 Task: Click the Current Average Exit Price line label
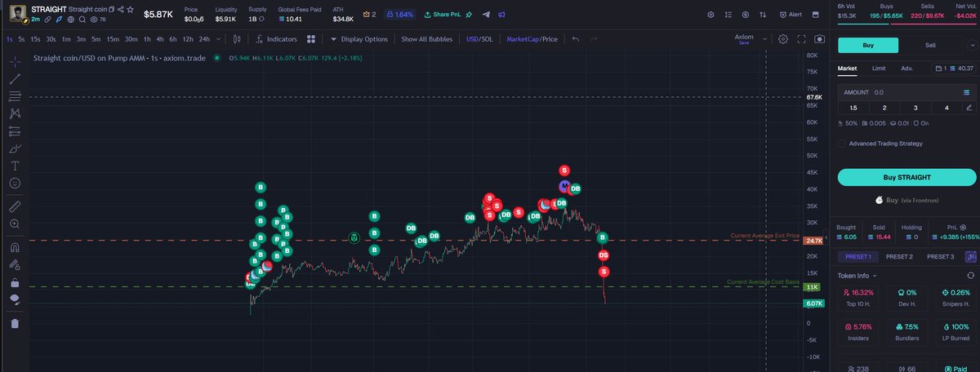[x=764, y=236]
